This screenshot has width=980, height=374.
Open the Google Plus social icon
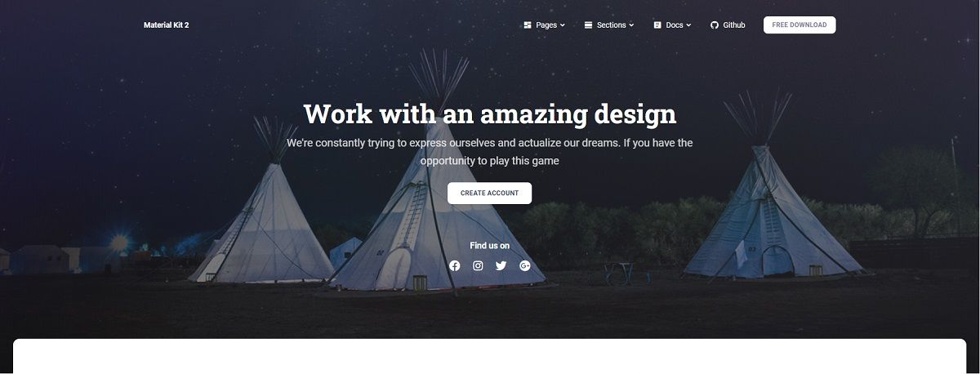click(x=525, y=265)
